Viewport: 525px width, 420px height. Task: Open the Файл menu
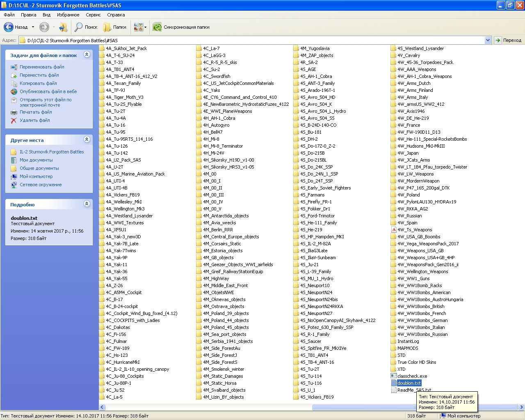point(9,15)
